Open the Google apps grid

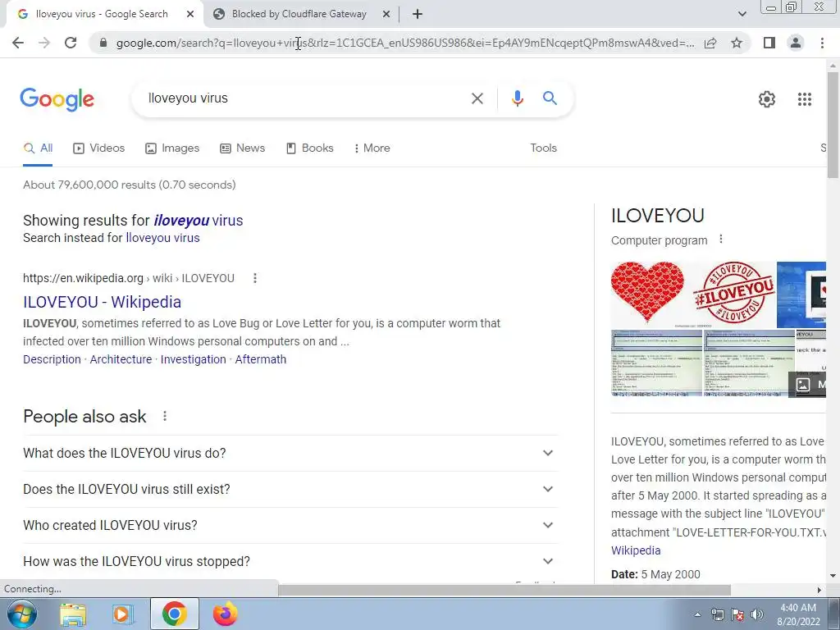pos(804,99)
